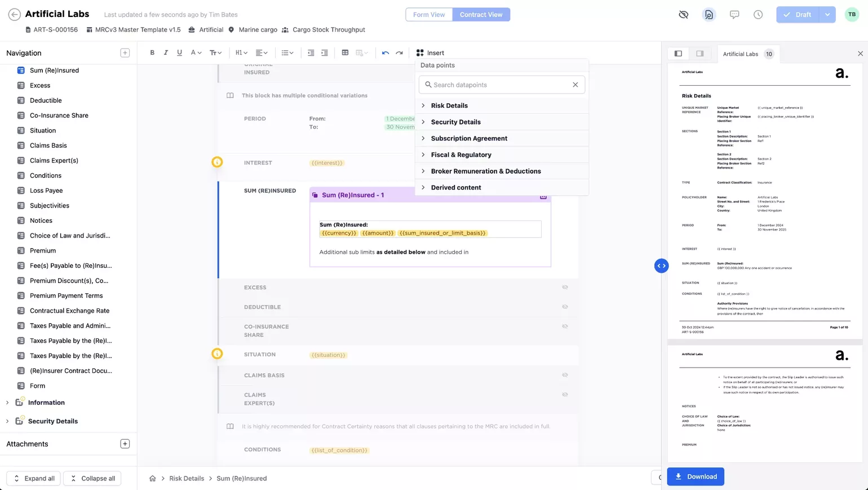Click the Search datapoints field
The width and height of the screenshot is (868, 490).
[x=501, y=85]
